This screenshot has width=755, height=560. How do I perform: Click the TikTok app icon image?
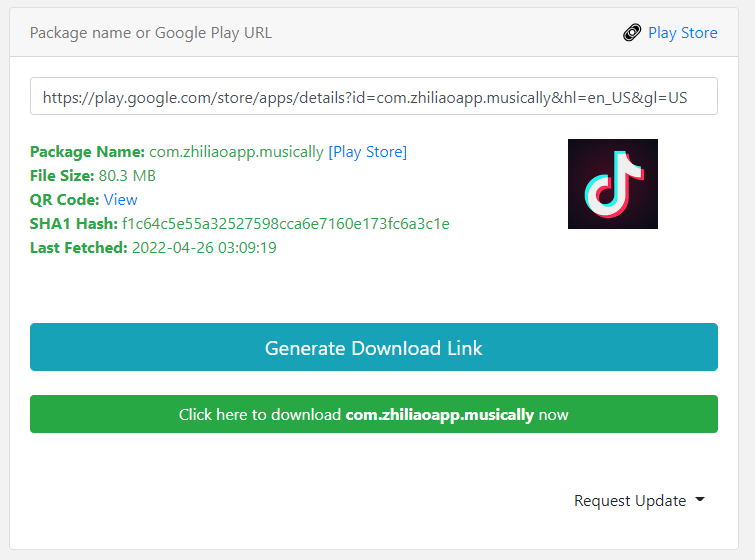click(612, 184)
